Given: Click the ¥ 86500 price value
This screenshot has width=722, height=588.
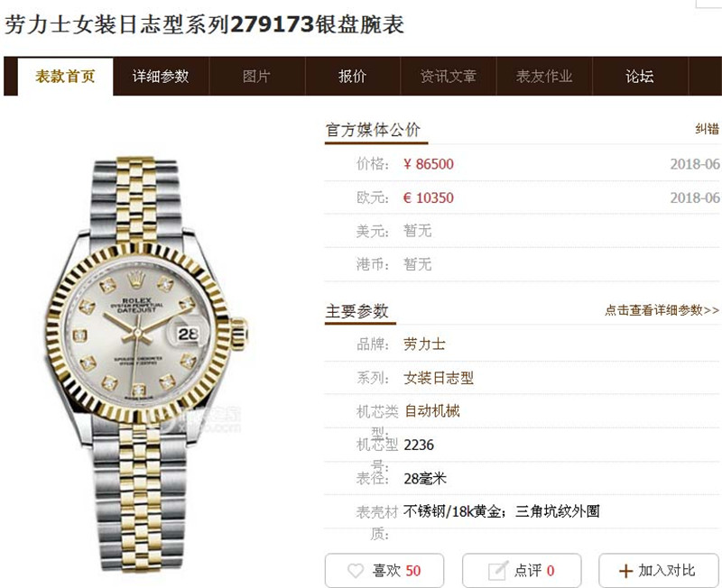Looking at the screenshot, I should click(428, 164).
